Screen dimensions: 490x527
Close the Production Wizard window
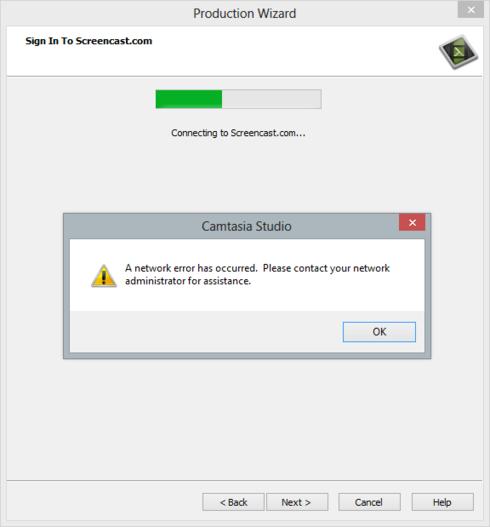[471, 9]
